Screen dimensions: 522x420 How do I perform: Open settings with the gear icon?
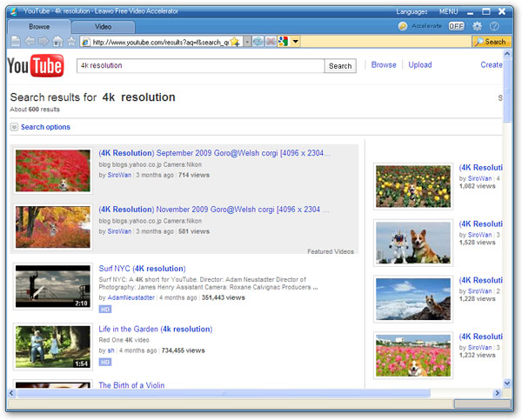[x=477, y=26]
